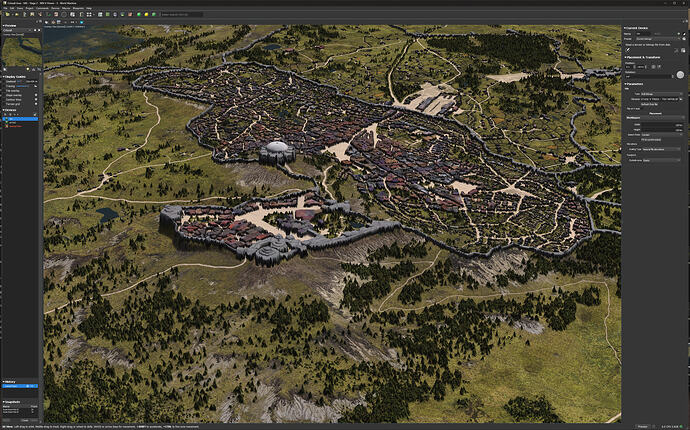Click the first yellow folder toolbar icon
690x430 pixels.
(7, 15)
